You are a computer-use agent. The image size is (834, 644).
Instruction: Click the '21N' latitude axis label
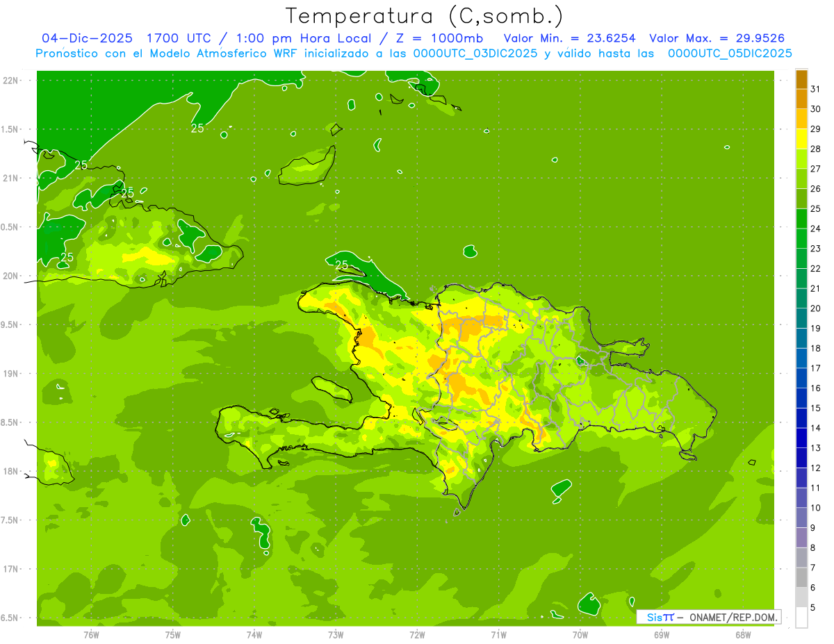pos(12,179)
